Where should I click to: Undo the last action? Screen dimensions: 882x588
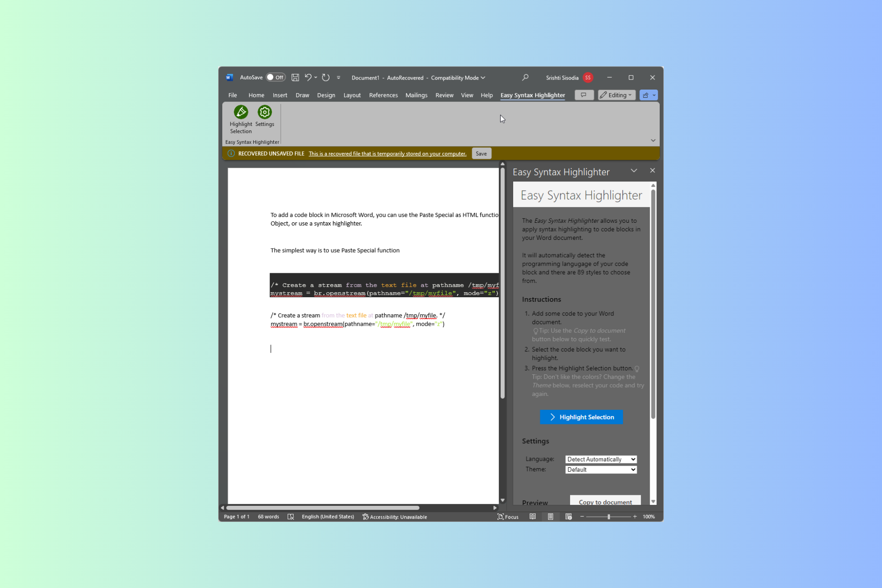pyautogui.click(x=308, y=77)
